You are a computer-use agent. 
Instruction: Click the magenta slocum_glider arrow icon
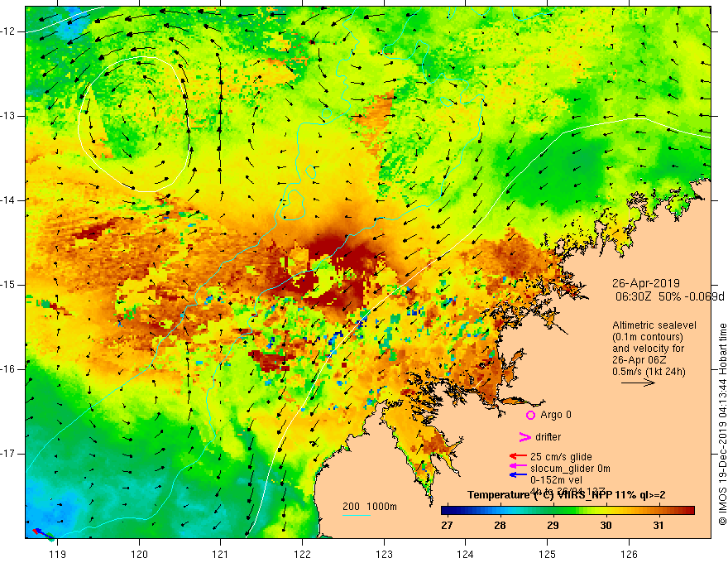pyautogui.click(x=518, y=466)
